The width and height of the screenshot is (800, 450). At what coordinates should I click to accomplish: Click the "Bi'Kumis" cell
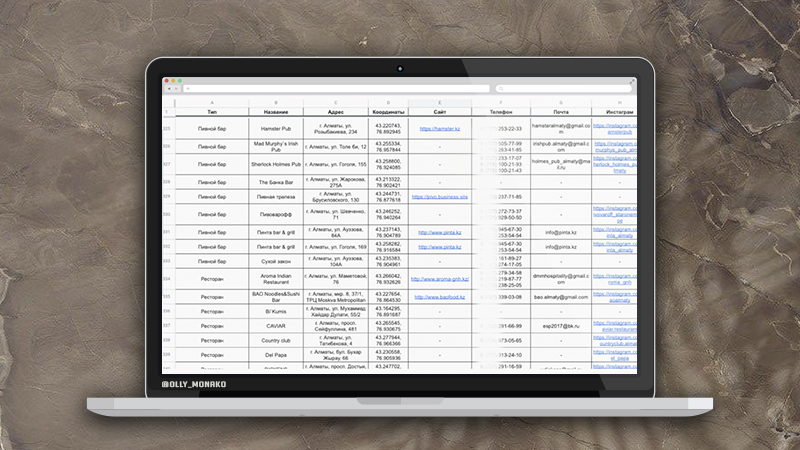pos(276,311)
